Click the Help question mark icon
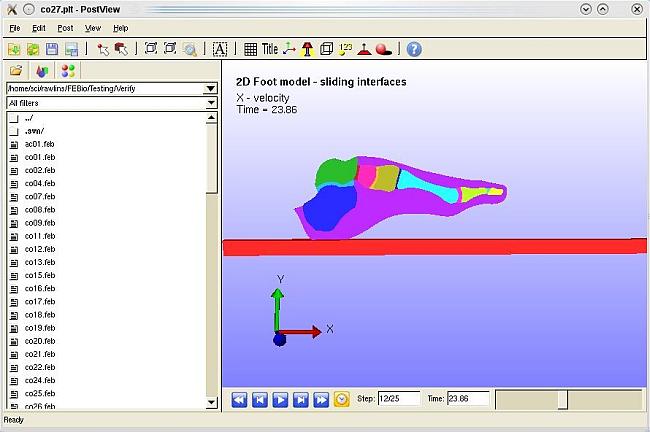Screen dimensions: 650x432 [414, 49]
